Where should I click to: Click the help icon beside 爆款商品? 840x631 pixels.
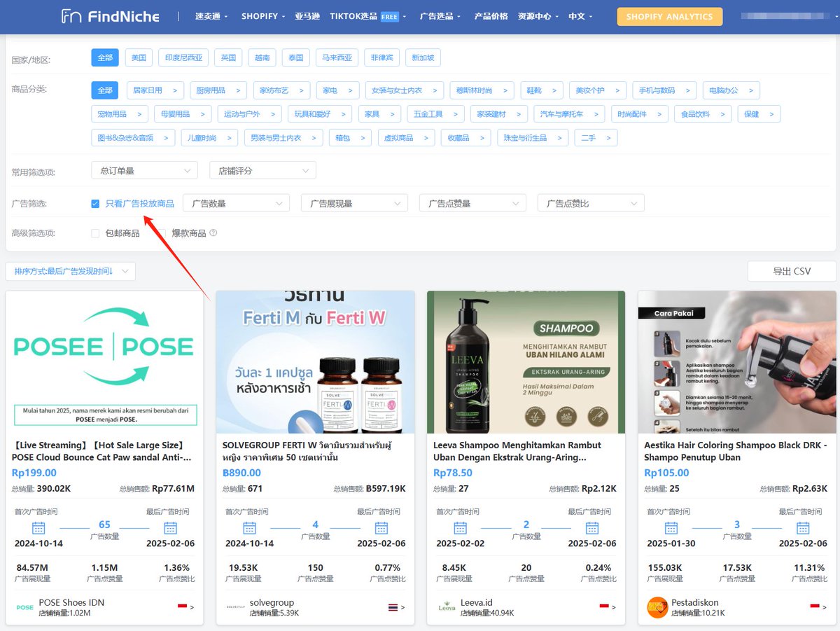(213, 233)
